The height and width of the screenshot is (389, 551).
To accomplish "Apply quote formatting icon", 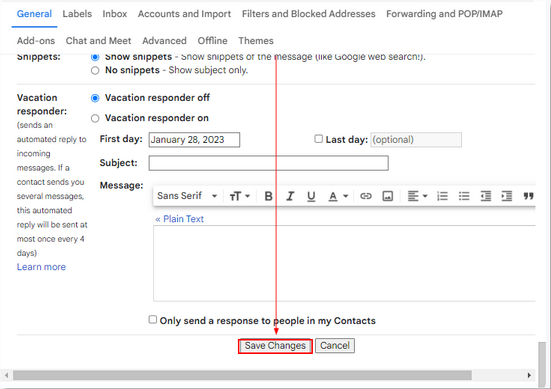I will point(529,196).
